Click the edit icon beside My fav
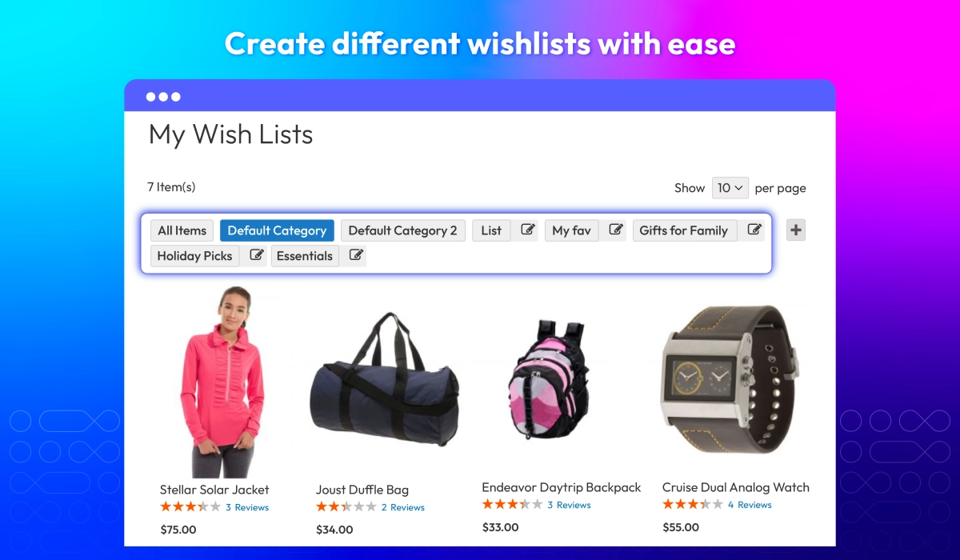 click(x=615, y=230)
